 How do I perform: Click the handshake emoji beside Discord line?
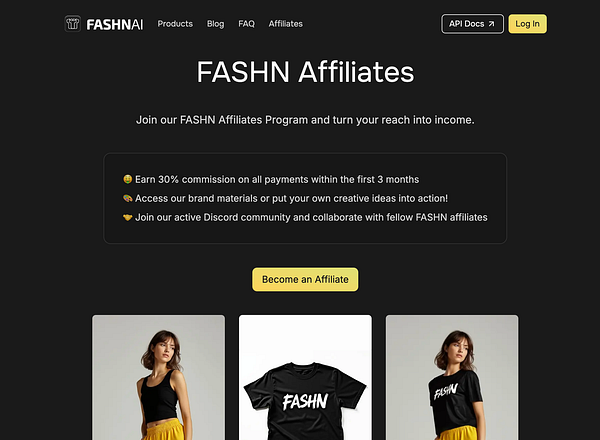tap(127, 217)
